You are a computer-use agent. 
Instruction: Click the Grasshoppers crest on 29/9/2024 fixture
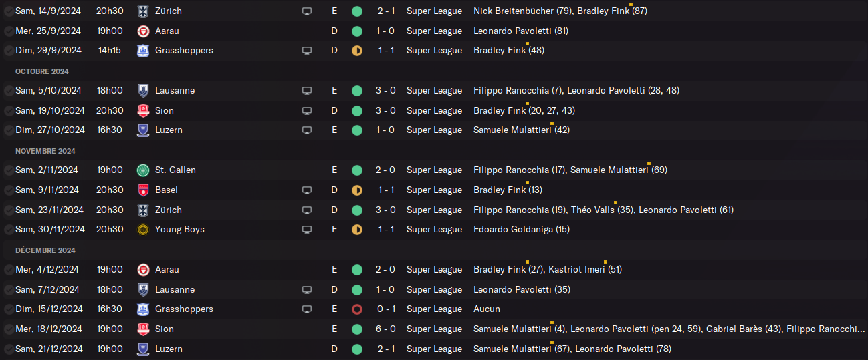(x=143, y=51)
